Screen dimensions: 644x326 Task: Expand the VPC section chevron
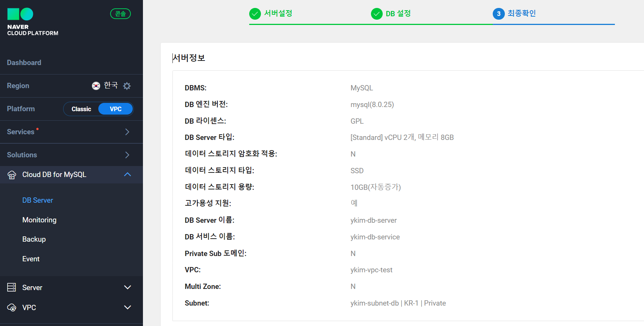(x=127, y=307)
